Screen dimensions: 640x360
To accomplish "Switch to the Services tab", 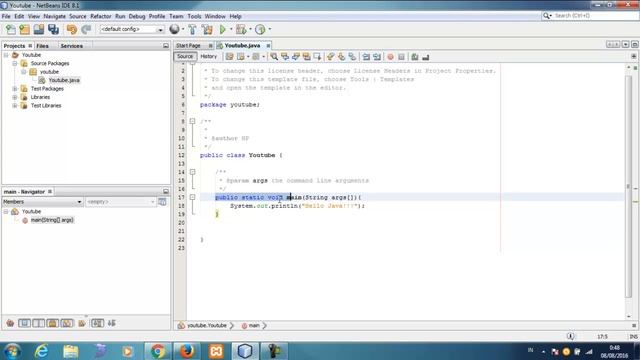I will click(71, 46).
